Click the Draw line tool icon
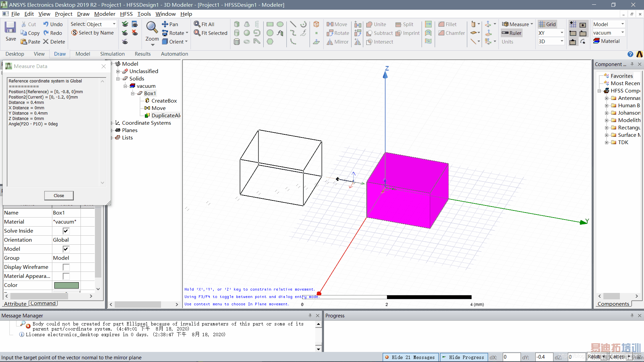 (x=293, y=24)
